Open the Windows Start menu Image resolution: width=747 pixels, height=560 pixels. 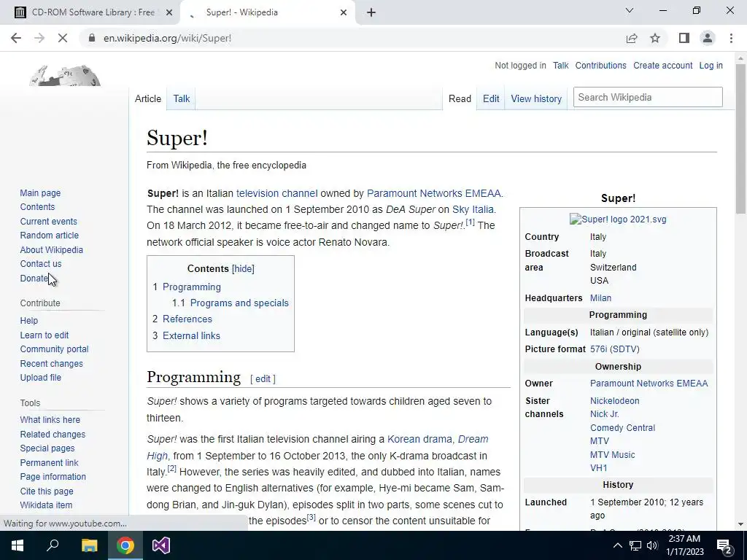pos(18,545)
